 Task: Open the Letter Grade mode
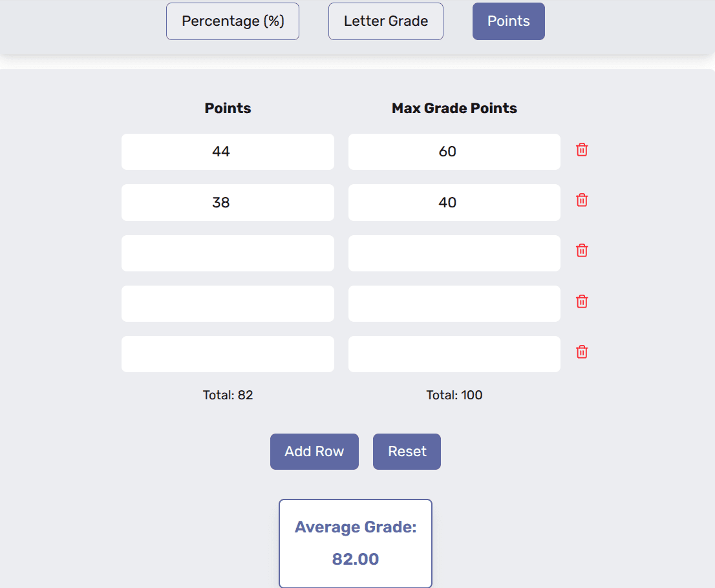pos(385,21)
